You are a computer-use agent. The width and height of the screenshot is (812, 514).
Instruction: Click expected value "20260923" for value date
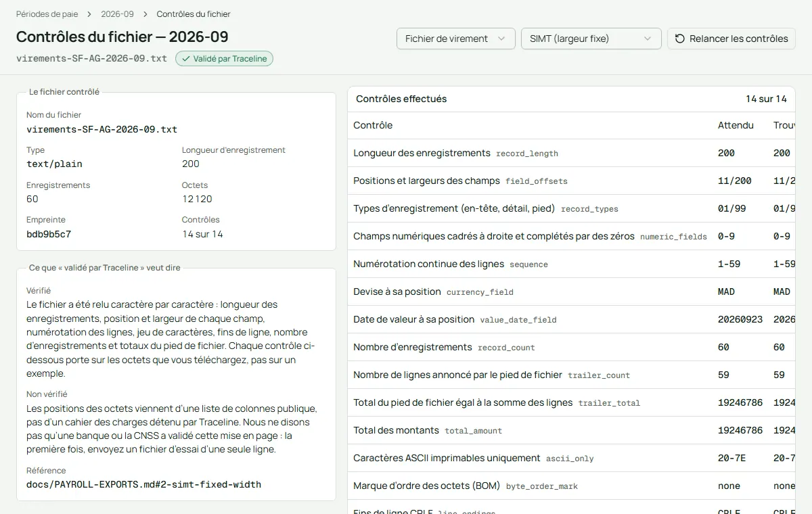[740, 319]
